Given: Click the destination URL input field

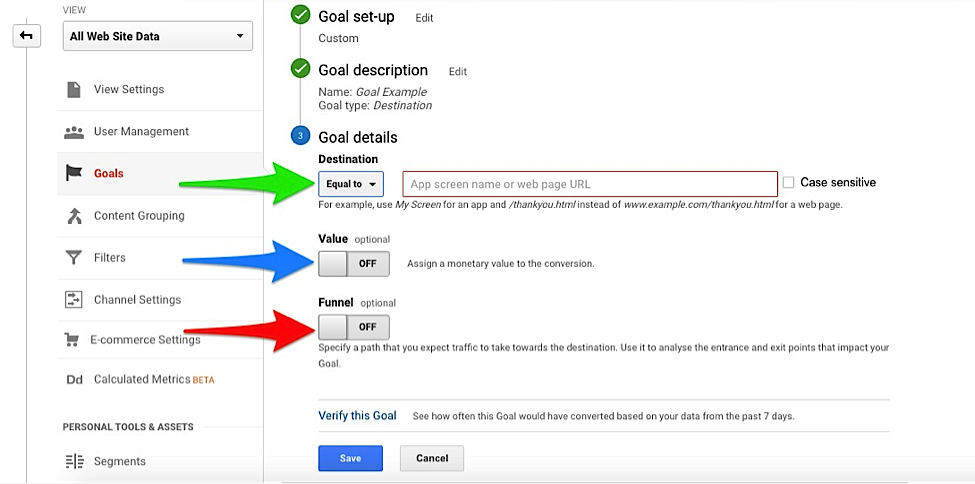Looking at the screenshot, I should tap(590, 184).
